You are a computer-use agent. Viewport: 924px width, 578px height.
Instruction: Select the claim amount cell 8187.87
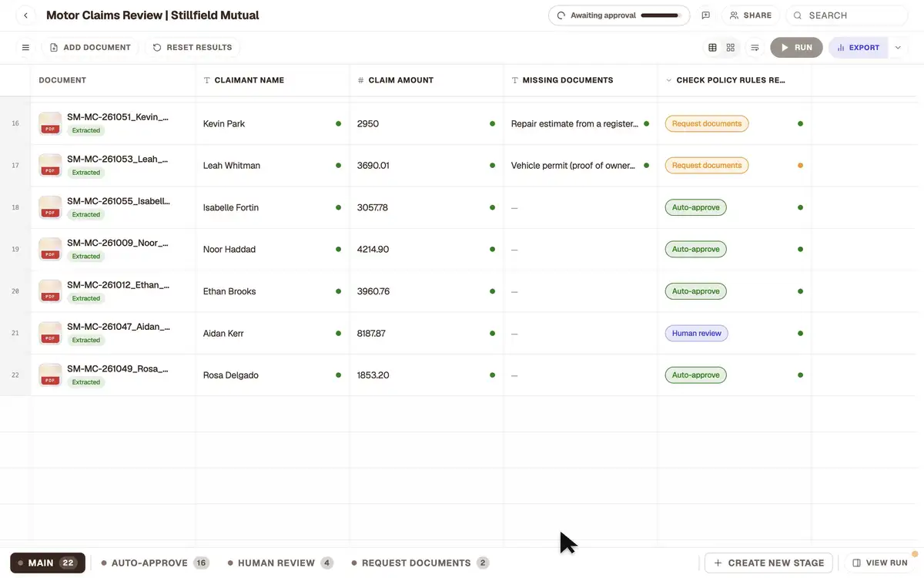point(427,334)
